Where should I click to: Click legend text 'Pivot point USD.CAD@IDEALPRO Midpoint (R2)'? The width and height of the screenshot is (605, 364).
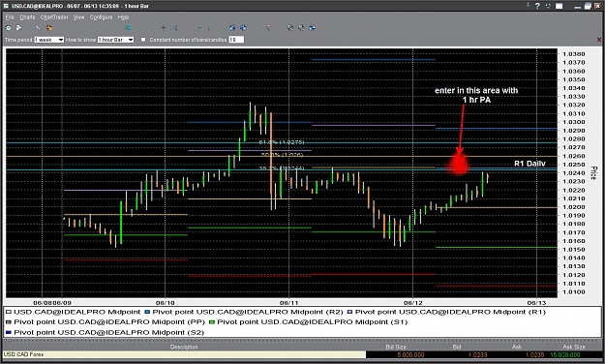[x=248, y=312]
